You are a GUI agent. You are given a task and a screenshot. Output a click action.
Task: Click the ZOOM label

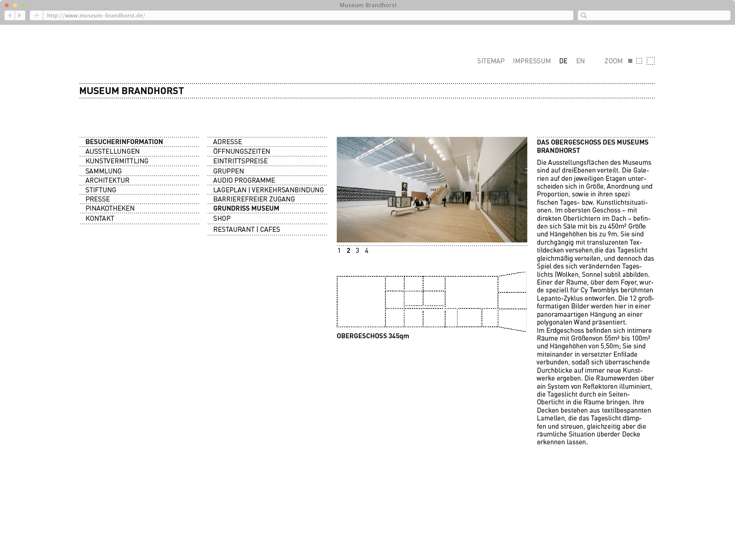coord(613,61)
